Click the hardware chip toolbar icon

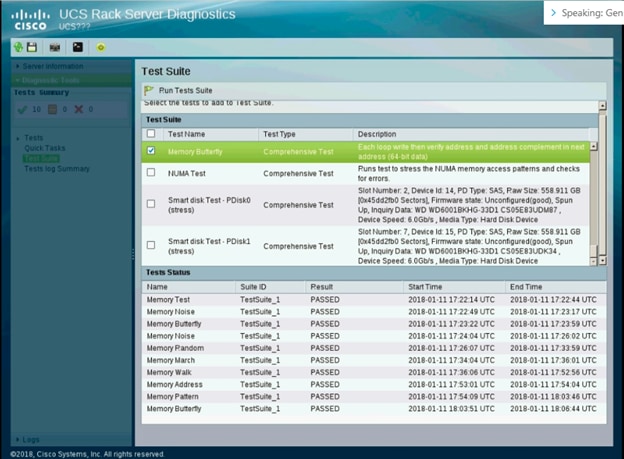(55, 48)
